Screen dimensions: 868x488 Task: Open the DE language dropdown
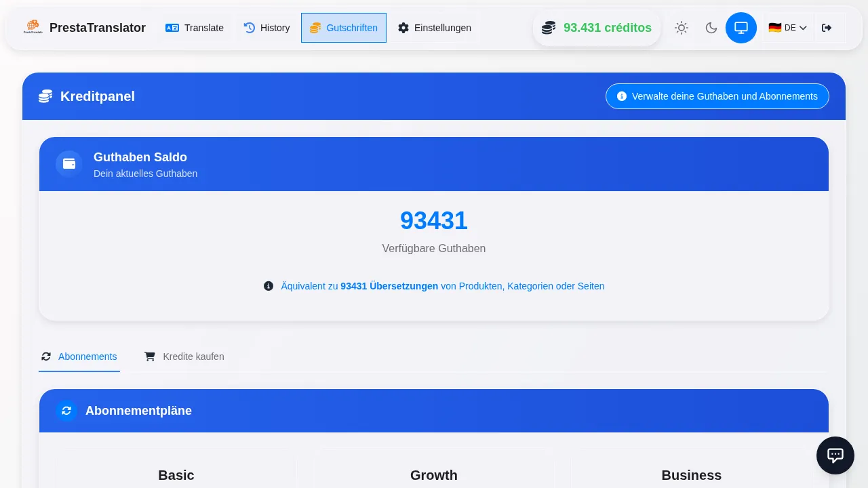[788, 28]
